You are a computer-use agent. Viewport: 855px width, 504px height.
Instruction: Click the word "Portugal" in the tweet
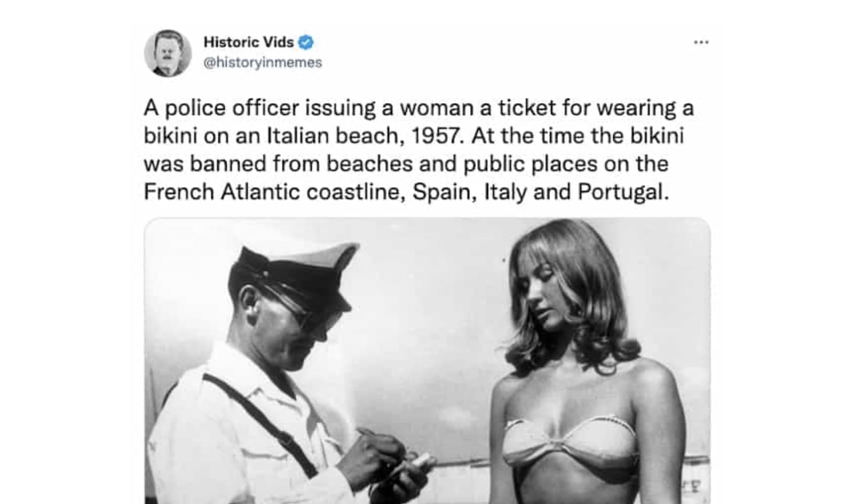click(x=623, y=192)
